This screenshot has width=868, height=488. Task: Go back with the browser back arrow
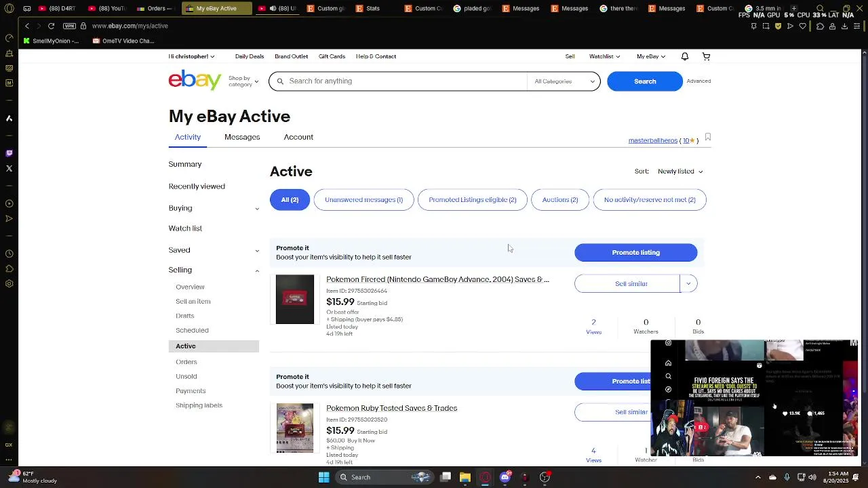click(x=27, y=26)
